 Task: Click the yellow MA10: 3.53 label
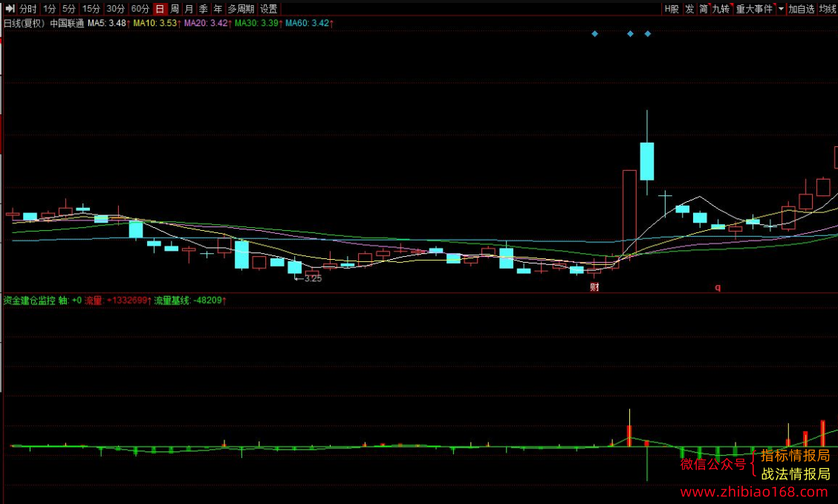(157, 23)
